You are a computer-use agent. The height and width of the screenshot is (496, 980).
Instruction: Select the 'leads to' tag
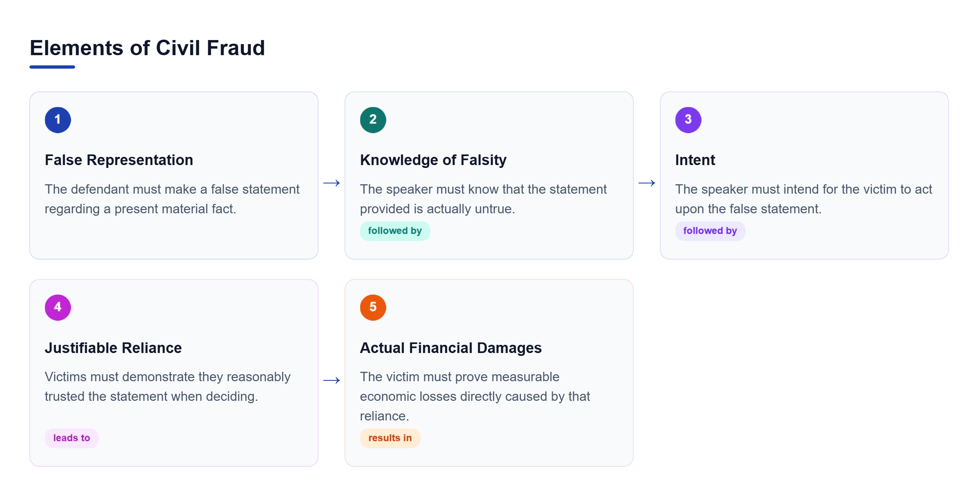pyautogui.click(x=71, y=438)
